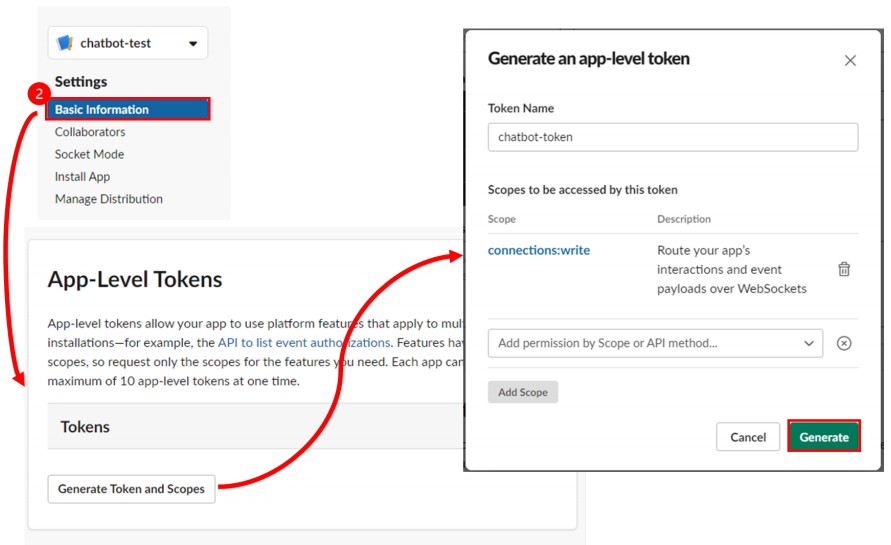Remove the empty scope row with the circled X

pyautogui.click(x=844, y=343)
